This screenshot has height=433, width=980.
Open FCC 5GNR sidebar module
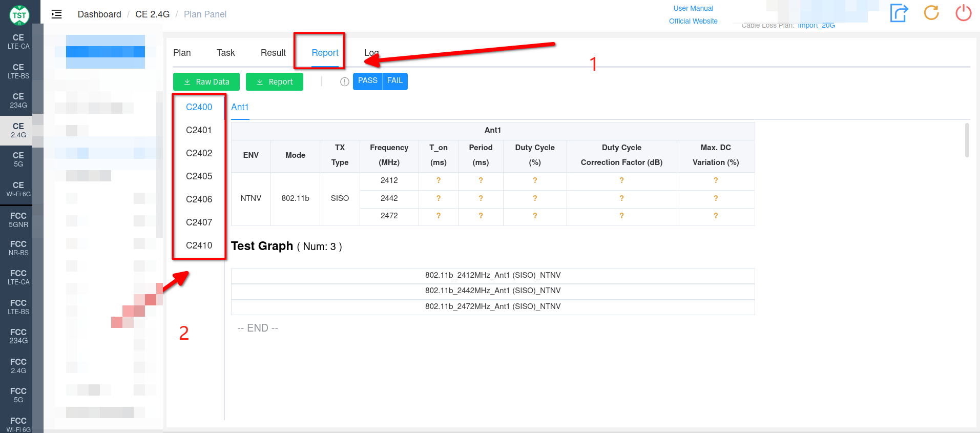coord(18,220)
